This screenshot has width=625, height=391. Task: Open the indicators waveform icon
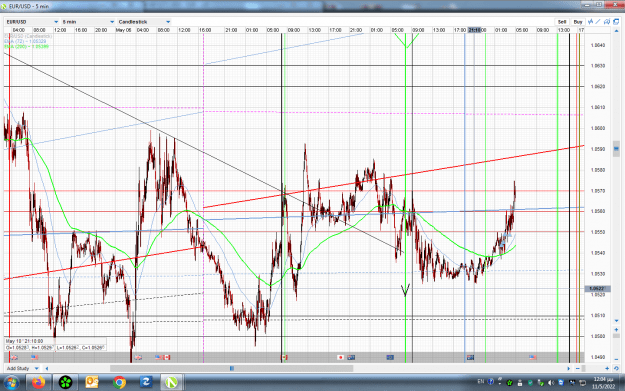591,22
